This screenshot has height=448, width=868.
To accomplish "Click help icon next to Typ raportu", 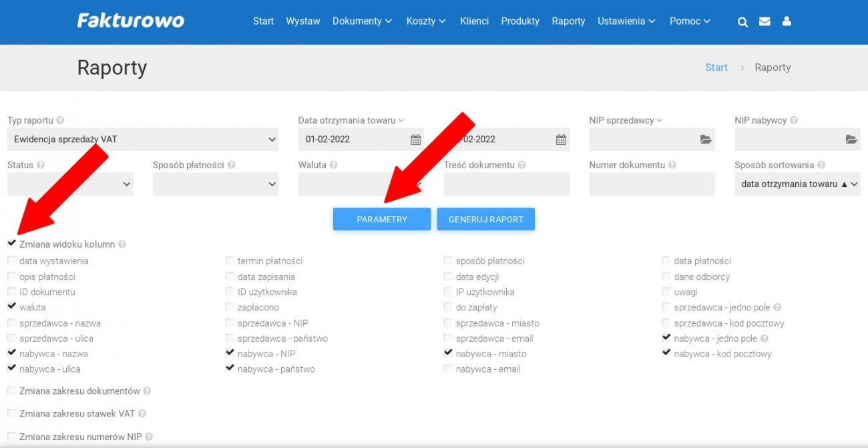I will point(60,121).
